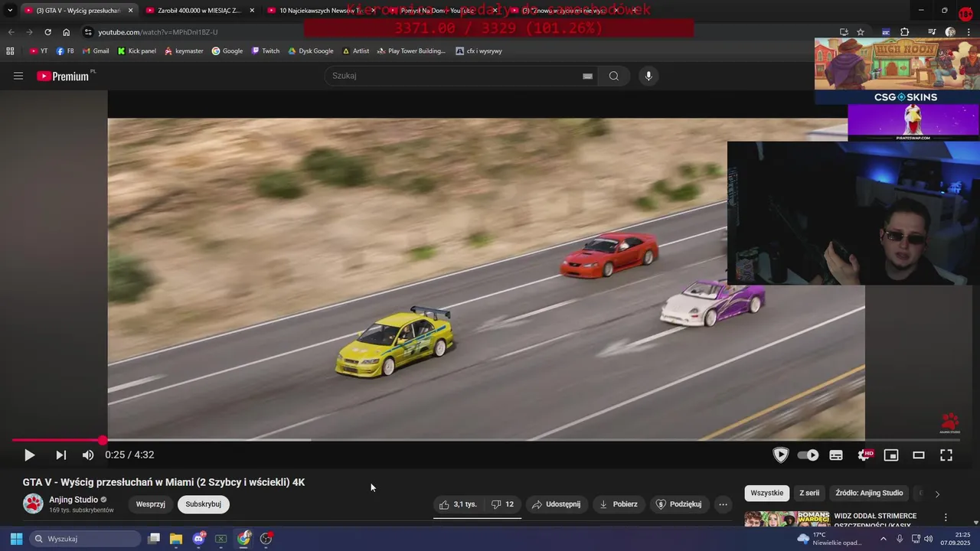This screenshot has height=551, width=980.
Task: Go to browser home page
Action: 67,32
